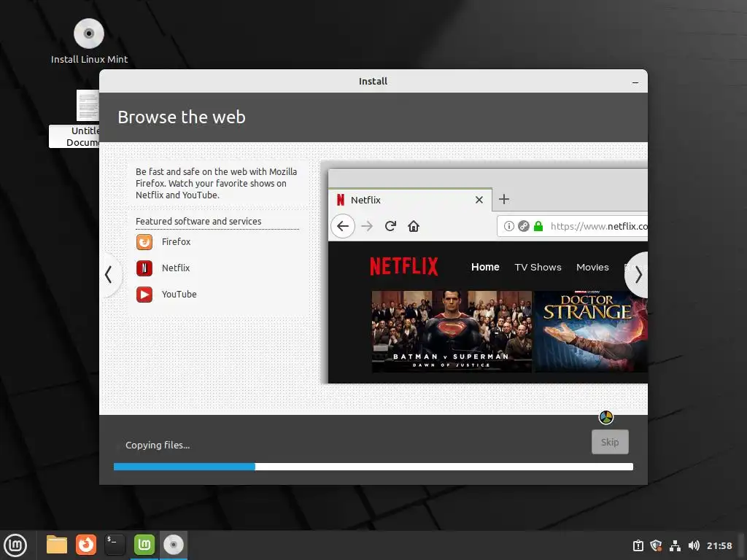This screenshot has height=560, width=747.
Task: Click the site info icon in address bar
Action: pos(508,226)
